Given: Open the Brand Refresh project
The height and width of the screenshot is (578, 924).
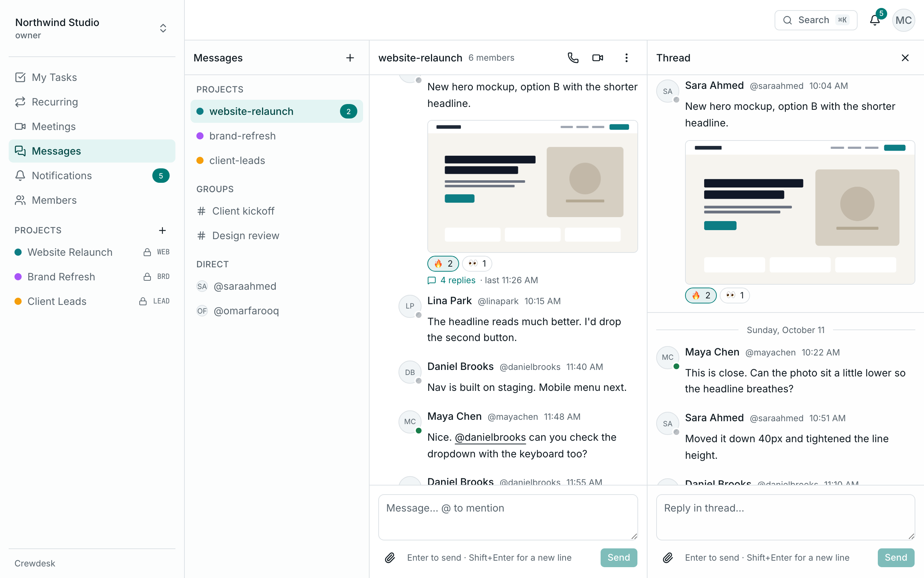Looking at the screenshot, I should coord(92,277).
